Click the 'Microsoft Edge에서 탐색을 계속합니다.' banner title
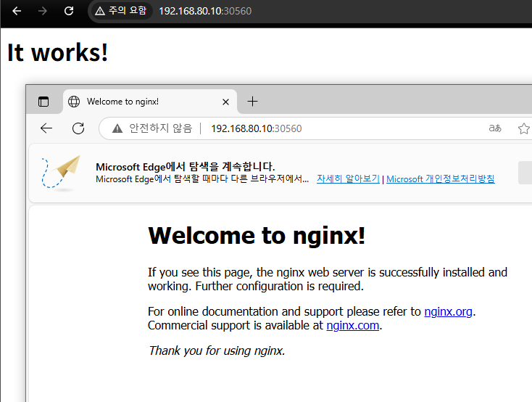The height and width of the screenshot is (402, 532). coord(186,167)
